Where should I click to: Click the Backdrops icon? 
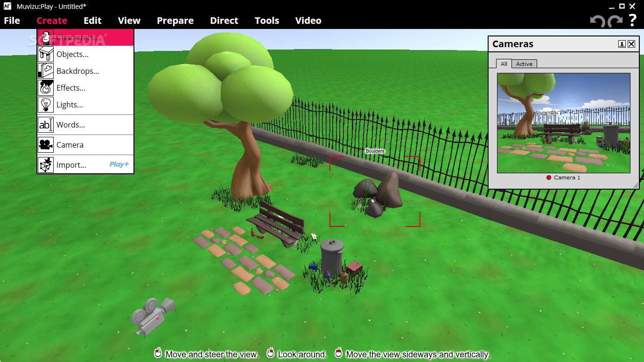pyautogui.click(x=46, y=71)
